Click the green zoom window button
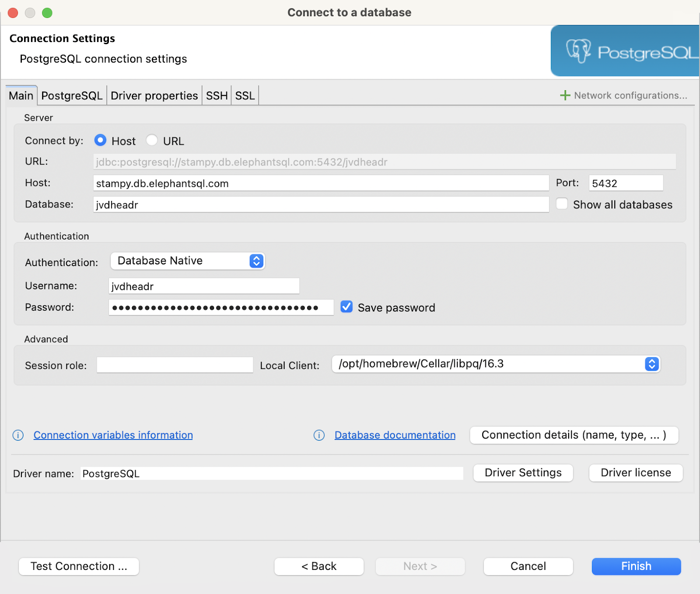 [47, 13]
